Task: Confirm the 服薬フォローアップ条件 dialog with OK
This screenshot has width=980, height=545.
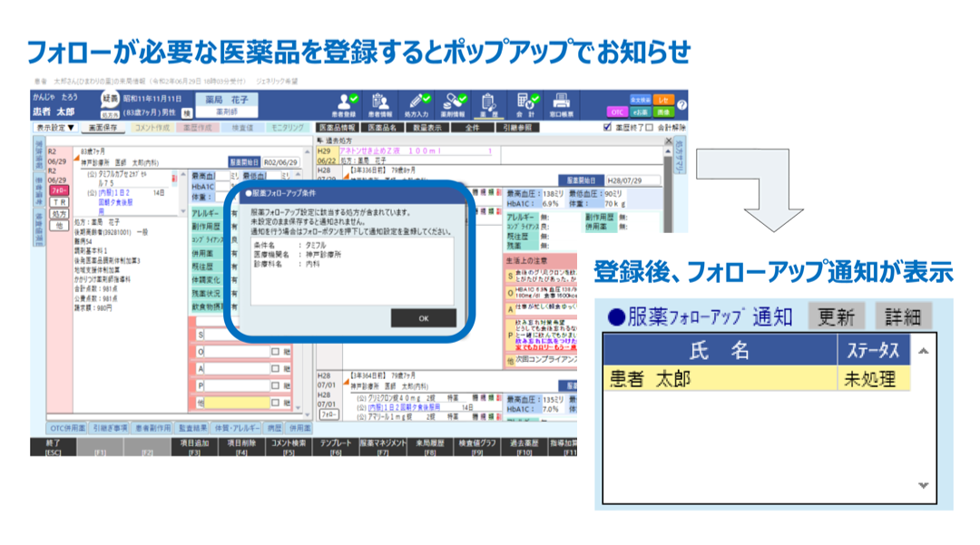Action: (x=423, y=318)
